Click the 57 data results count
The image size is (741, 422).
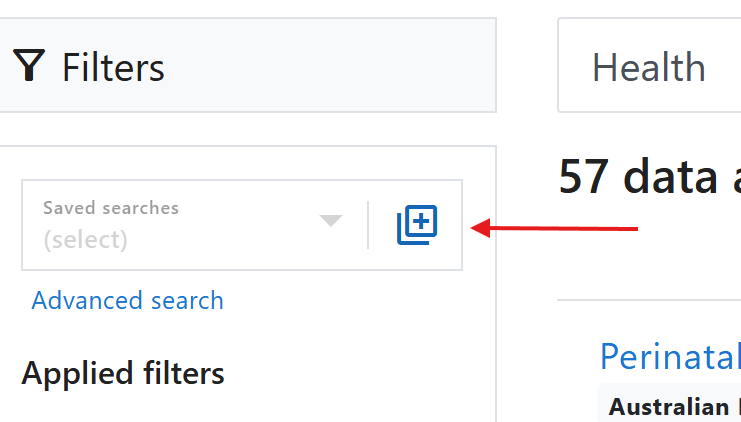(x=650, y=177)
